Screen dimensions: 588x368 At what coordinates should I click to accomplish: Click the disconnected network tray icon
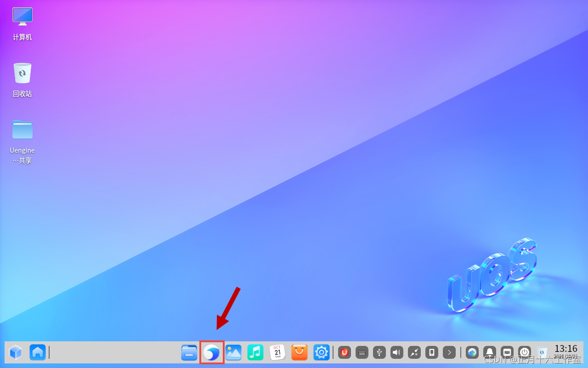pyautogui.click(x=414, y=353)
